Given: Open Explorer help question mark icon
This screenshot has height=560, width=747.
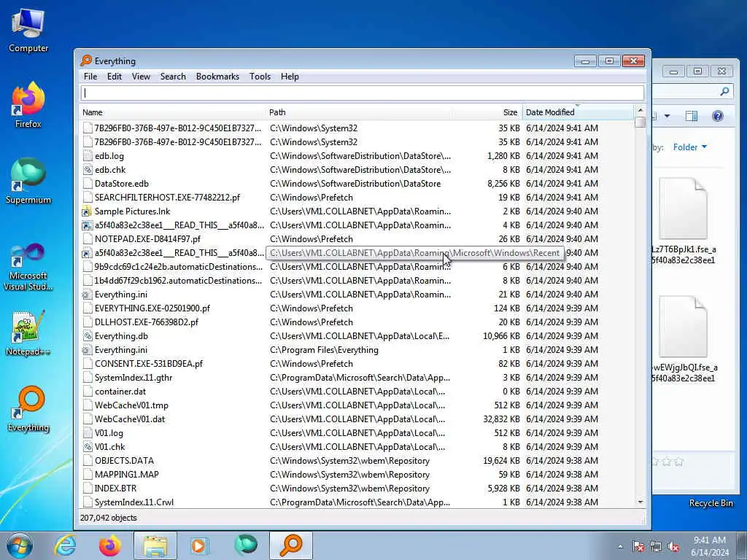Looking at the screenshot, I should coord(718,116).
